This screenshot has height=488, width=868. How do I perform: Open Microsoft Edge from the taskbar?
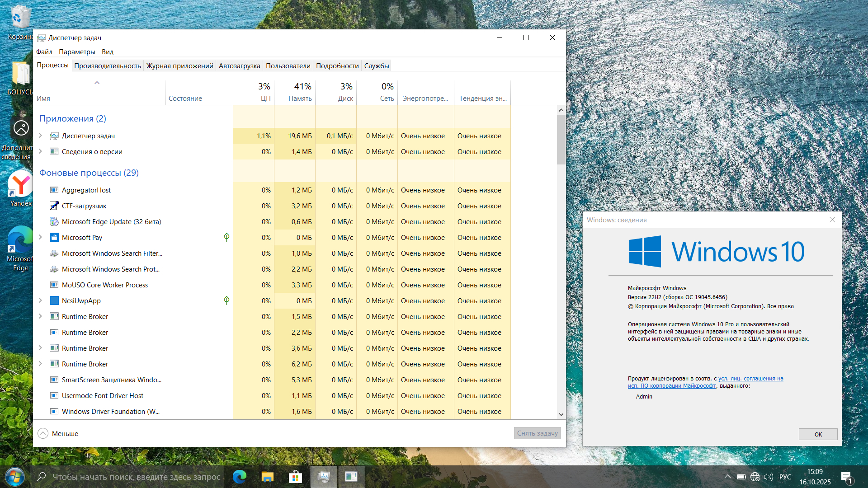click(240, 477)
